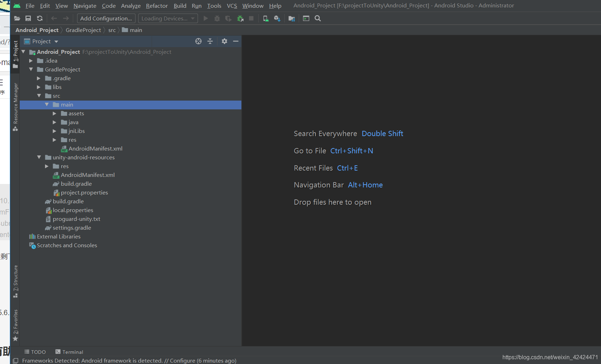Screen dimensions: 601x364
Task: Open the AVD Manager icon
Action: [266, 18]
